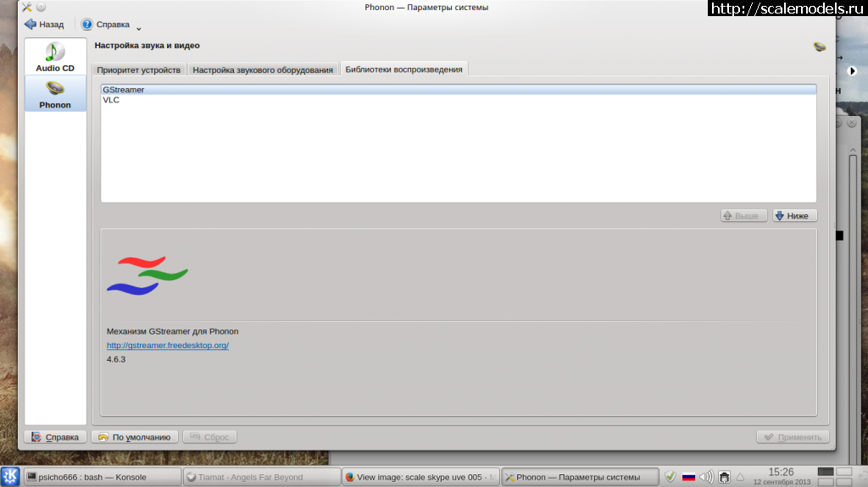Click the GStreamer logo image
This screenshot has width=868, height=487.
click(147, 275)
